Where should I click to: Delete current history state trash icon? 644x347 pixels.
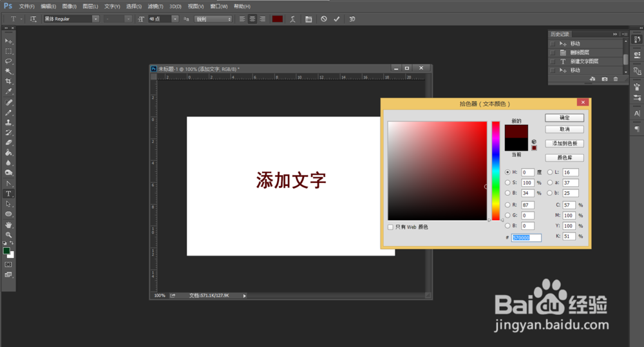615,79
